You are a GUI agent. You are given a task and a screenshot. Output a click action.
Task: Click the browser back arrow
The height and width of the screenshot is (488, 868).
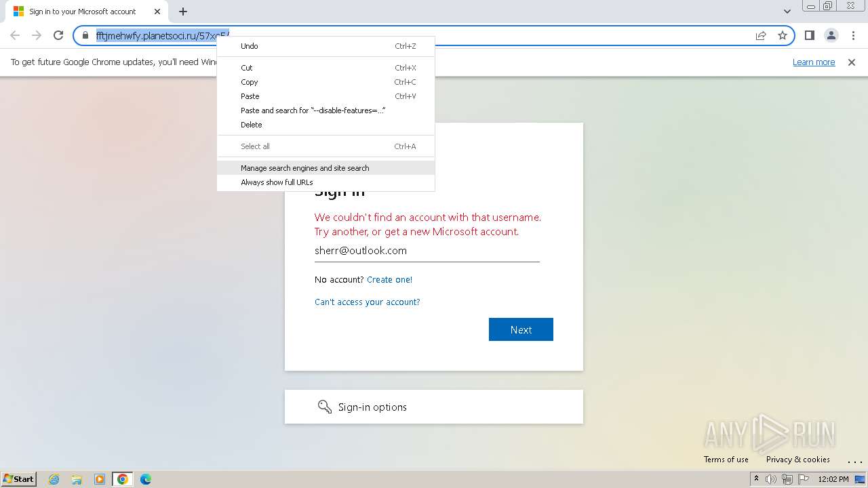click(15, 35)
